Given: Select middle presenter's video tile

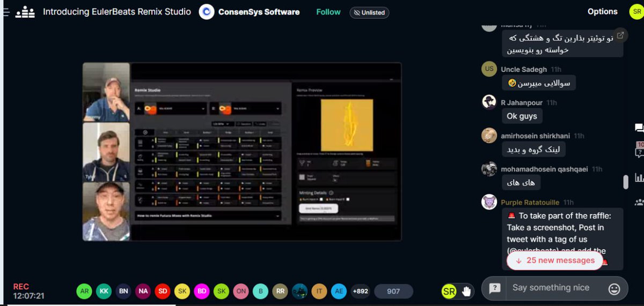Looking at the screenshot, I should [x=106, y=152].
